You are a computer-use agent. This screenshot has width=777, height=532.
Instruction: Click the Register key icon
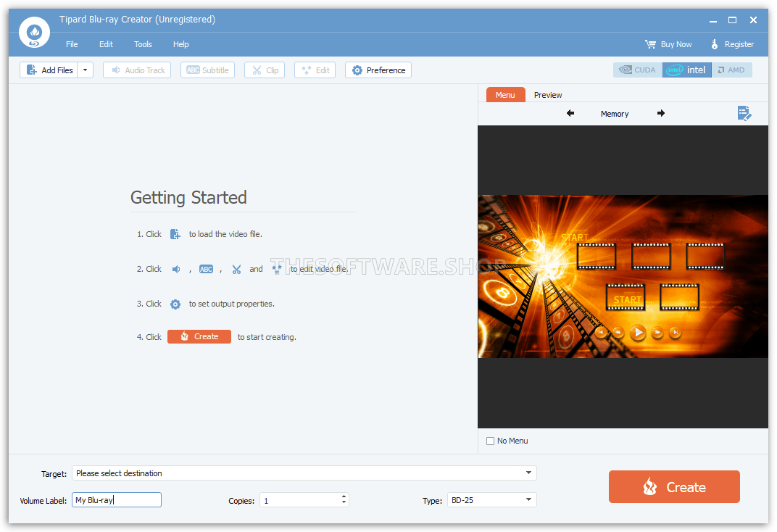click(x=715, y=44)
